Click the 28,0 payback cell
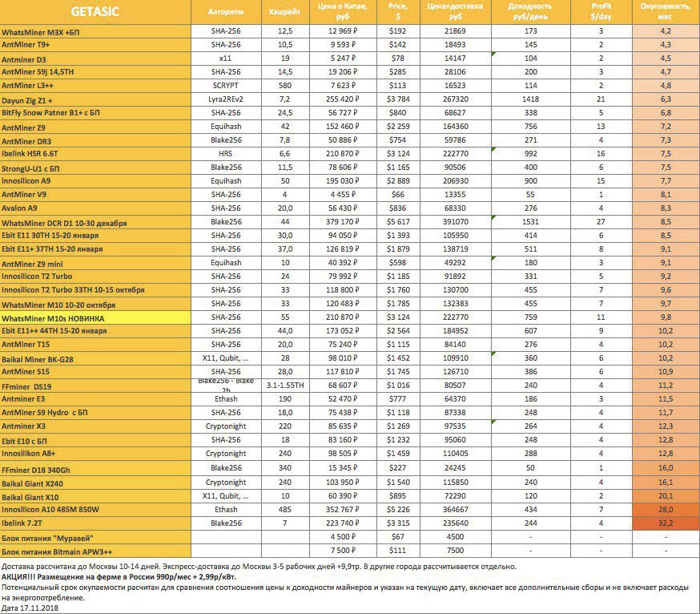Screen dimensions: 700x614 click(666, 510)
